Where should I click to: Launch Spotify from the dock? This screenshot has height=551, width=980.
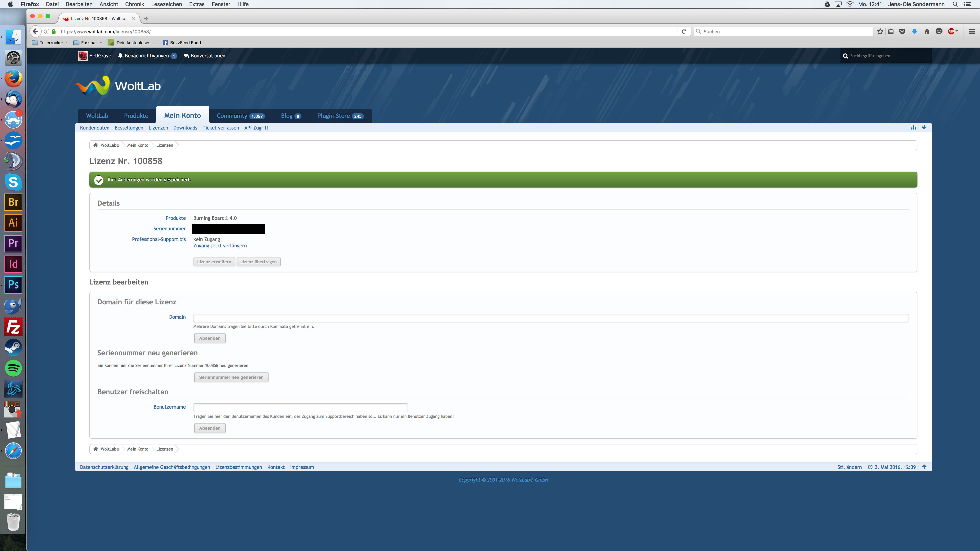click(x=13, y=368)
